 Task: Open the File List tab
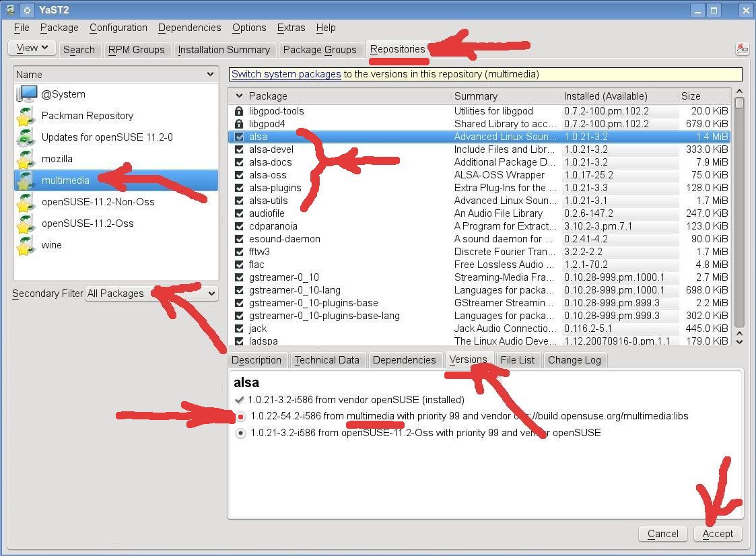518,360
